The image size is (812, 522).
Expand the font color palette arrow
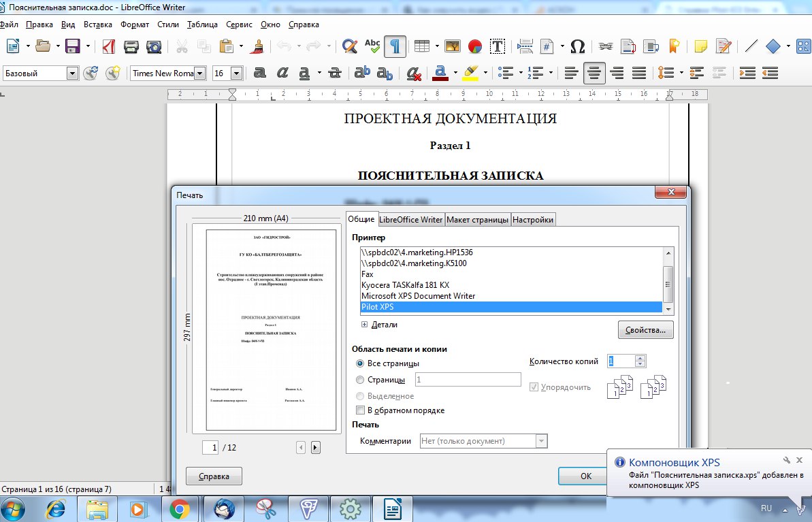pyautogui.click(x=455, y=73)
